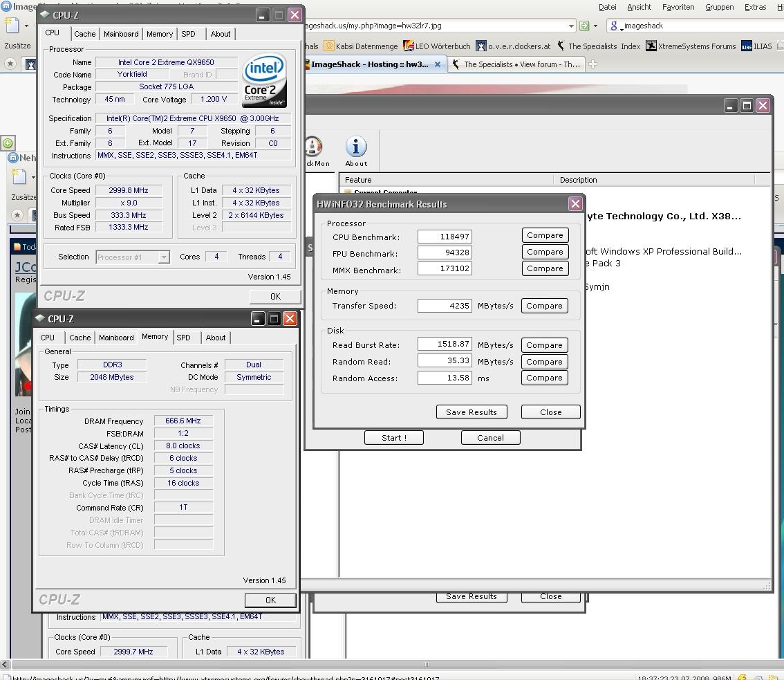
Task: Switch to The Specialists View forum tab
Action: click(517, 64)
